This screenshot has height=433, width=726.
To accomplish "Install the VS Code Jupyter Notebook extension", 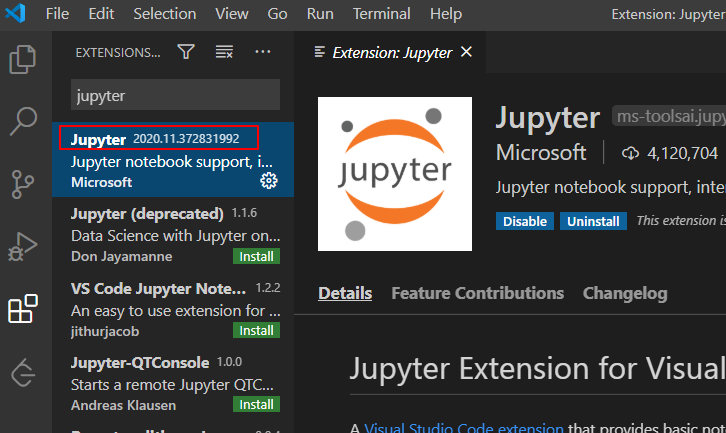I will 256,331.
